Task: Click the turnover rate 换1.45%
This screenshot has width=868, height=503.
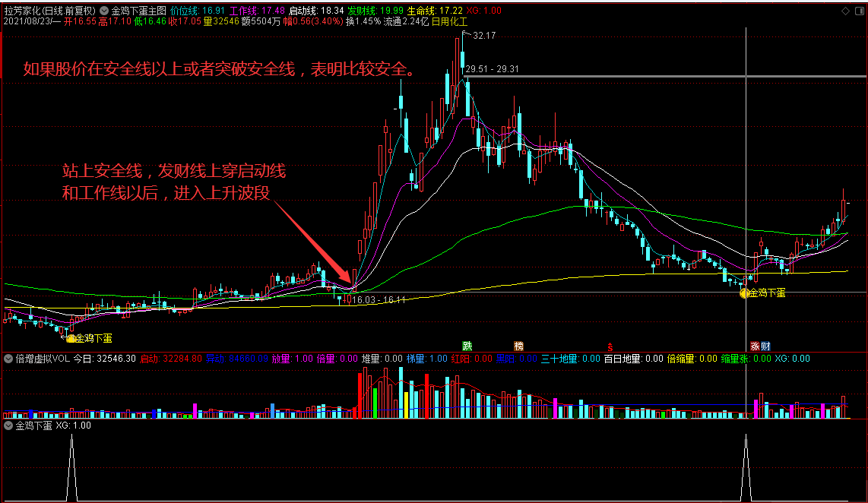Action: click(363, 21)
